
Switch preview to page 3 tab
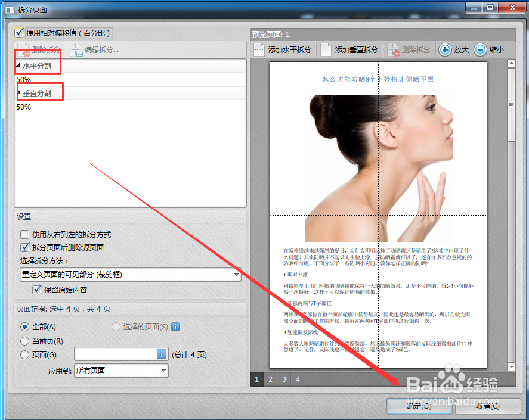(x=284, y=379)
